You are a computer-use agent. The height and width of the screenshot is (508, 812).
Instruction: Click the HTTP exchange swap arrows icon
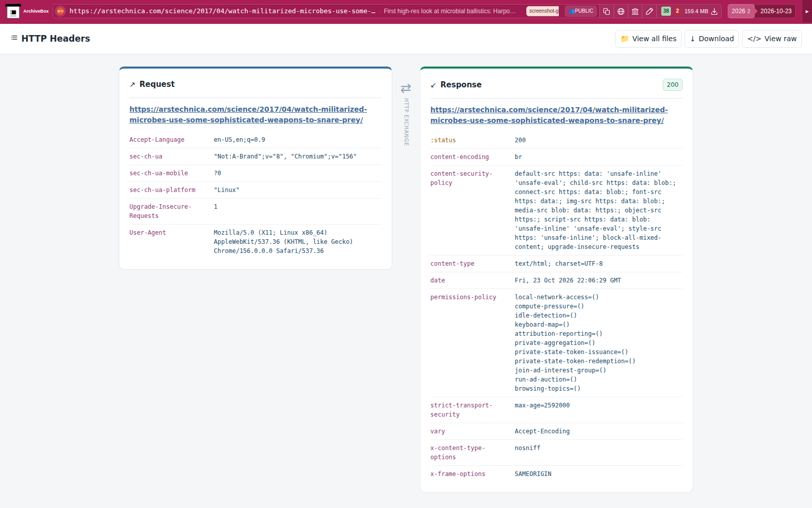point(406,88)
